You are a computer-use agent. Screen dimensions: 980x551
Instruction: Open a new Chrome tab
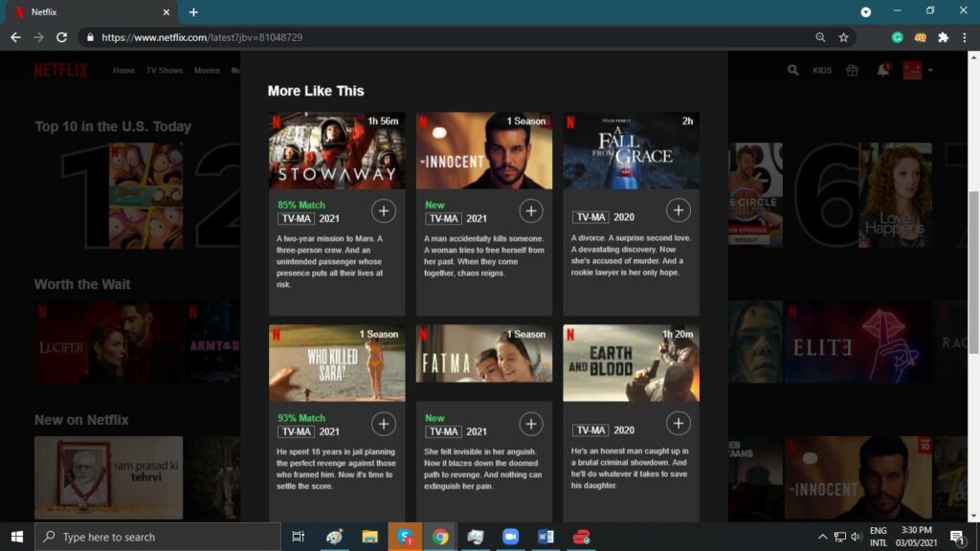click(193, 12)
